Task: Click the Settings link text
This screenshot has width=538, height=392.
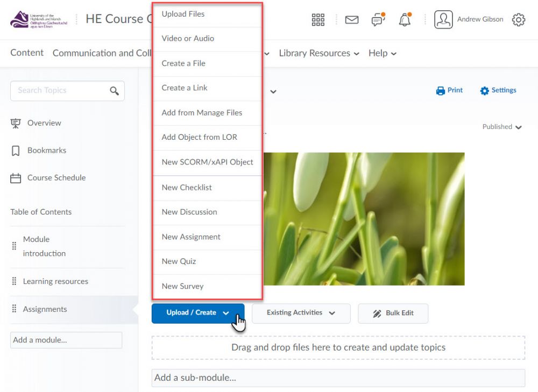Action: (504, 90)
